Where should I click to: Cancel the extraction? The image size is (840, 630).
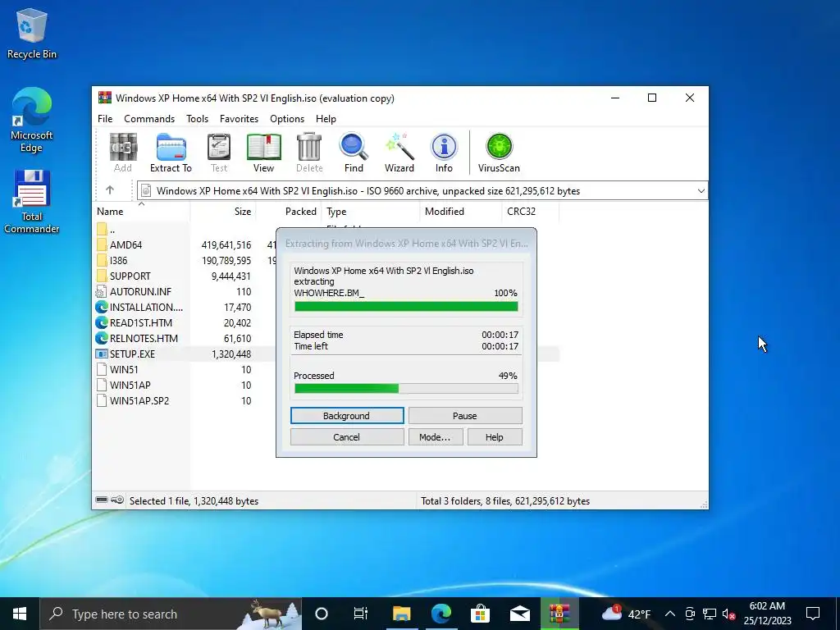pyautogui.click(x=347, y=437)
